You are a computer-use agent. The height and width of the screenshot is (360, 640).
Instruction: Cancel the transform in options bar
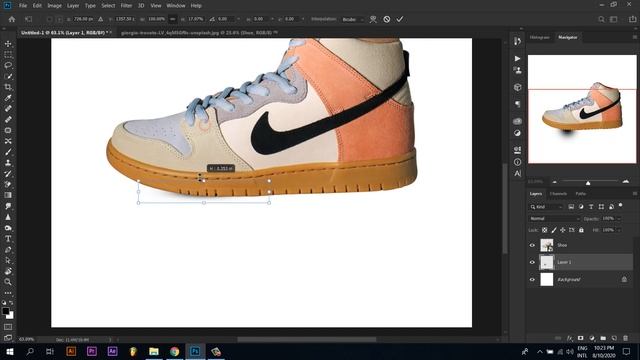point(387,19)
